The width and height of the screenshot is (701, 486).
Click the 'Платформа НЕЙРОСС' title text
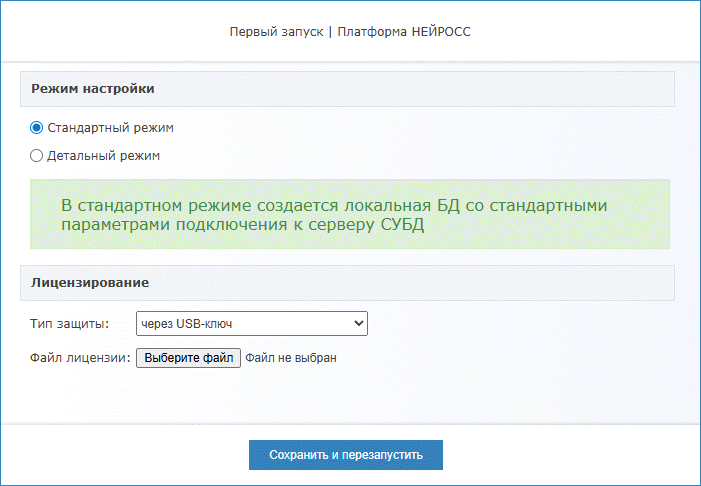click(x=404, y=32)
